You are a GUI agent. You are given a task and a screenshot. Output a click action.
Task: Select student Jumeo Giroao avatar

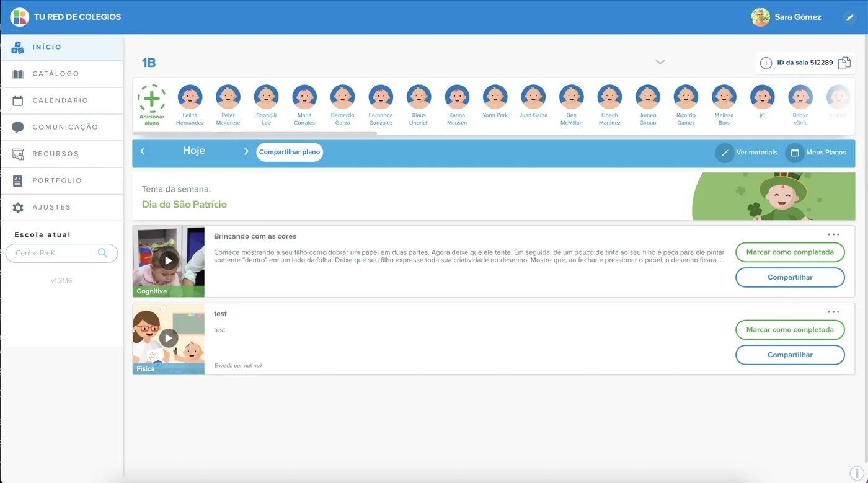click(x=648, y=97)
